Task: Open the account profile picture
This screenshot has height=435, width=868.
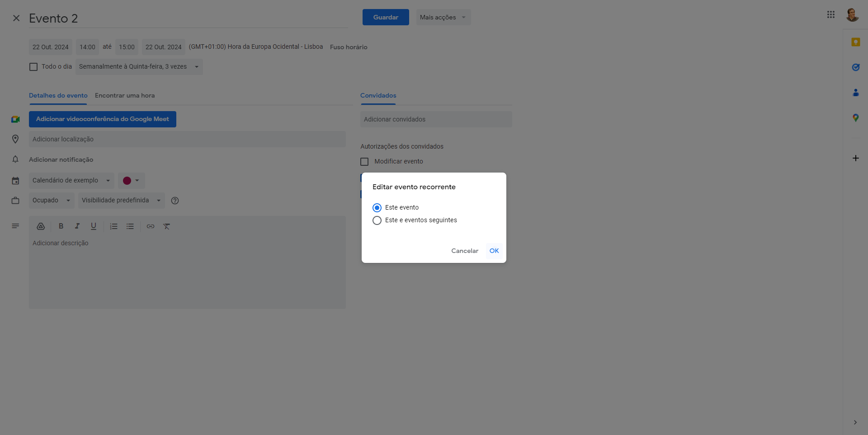Action: coord(852,14)
